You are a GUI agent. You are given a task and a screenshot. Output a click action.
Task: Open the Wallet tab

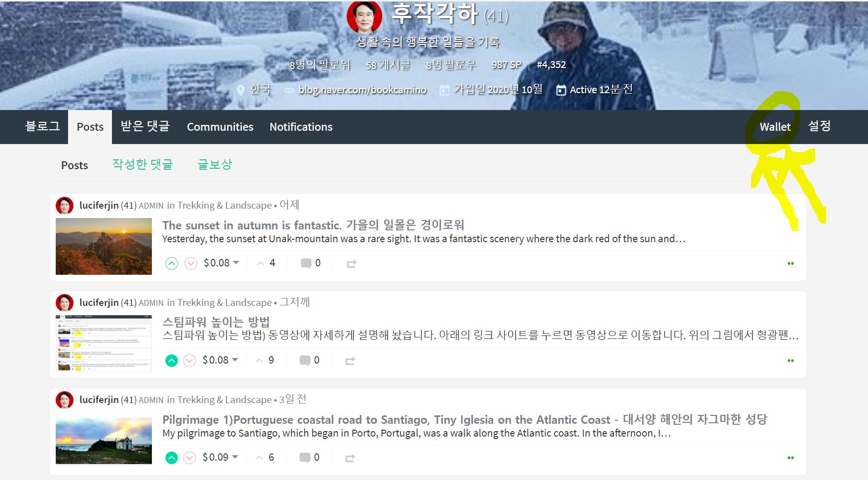point(775,127)
